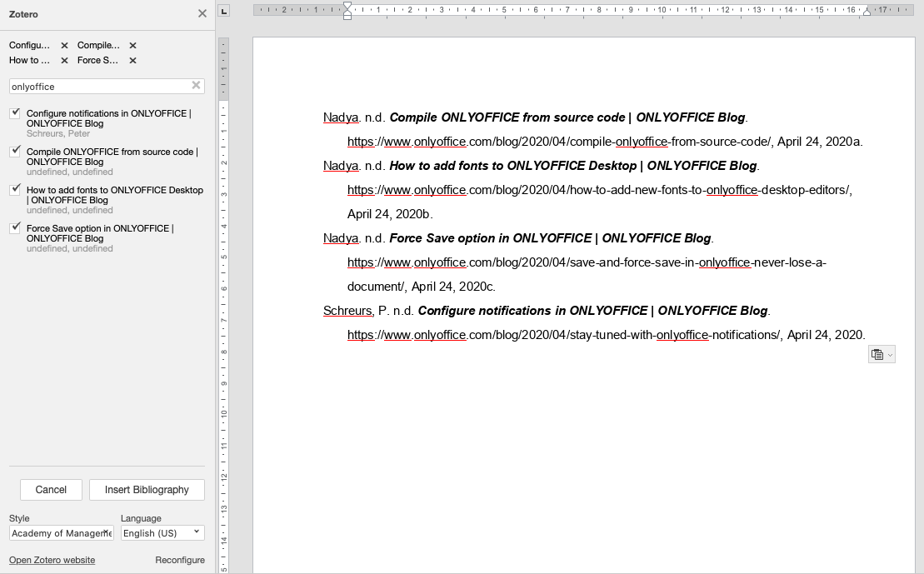Open the Style combo box

tap(62, 532)
